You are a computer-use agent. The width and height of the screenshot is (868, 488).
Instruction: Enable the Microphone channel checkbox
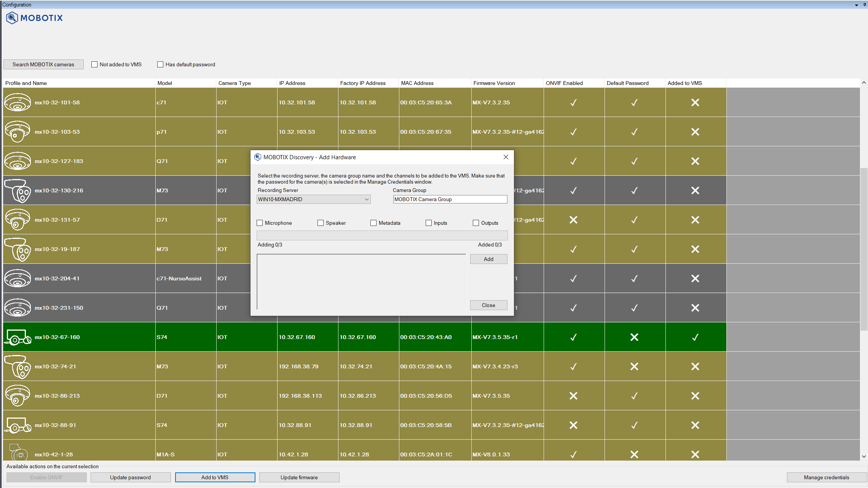pyautogui.click(x=260, y=223)
